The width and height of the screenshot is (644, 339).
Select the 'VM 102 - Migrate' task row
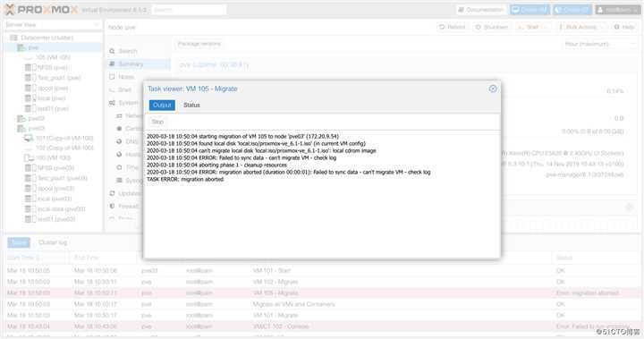[322, 282]
